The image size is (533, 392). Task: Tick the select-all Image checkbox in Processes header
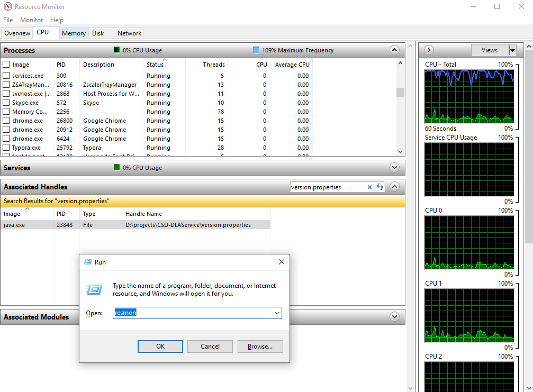click(x=6, y=64)
